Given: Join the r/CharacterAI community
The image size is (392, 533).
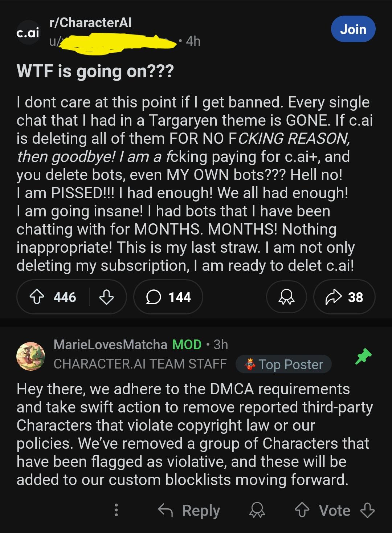Looking at the screenshot, I should tap(353, 29).
